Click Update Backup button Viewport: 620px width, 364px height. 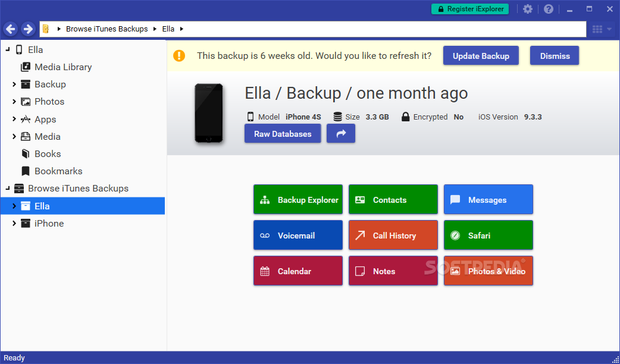481,56
